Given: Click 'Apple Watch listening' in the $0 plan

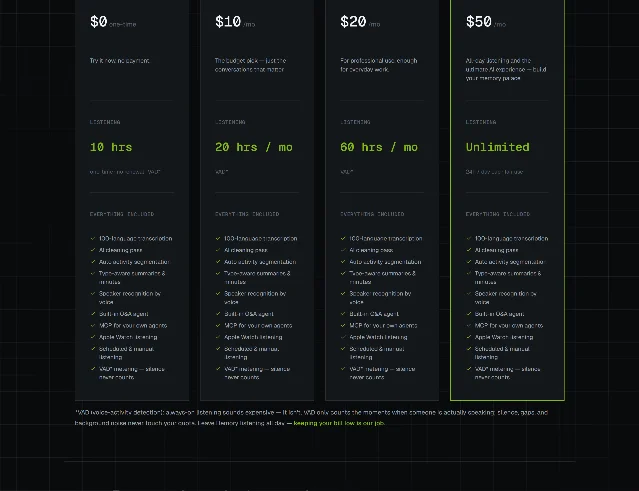Looking at the screenshot, I should (128, 337).
